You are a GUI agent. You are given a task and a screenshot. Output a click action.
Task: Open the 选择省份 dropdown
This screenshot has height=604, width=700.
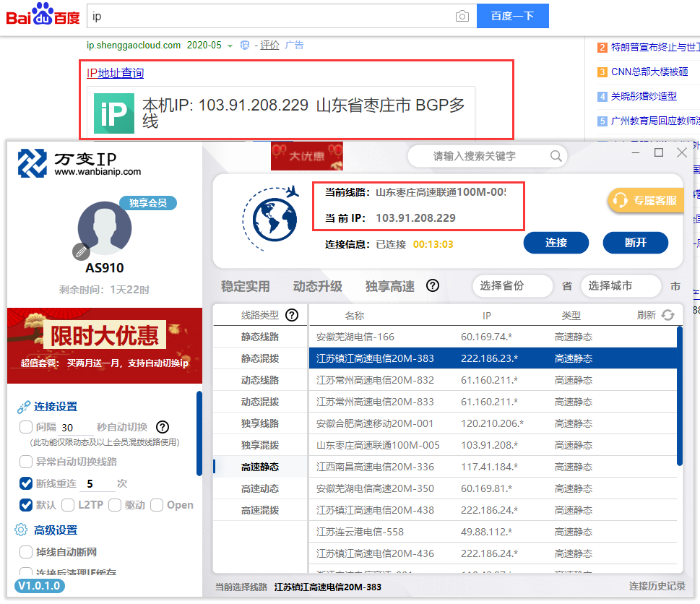point(512,285)
